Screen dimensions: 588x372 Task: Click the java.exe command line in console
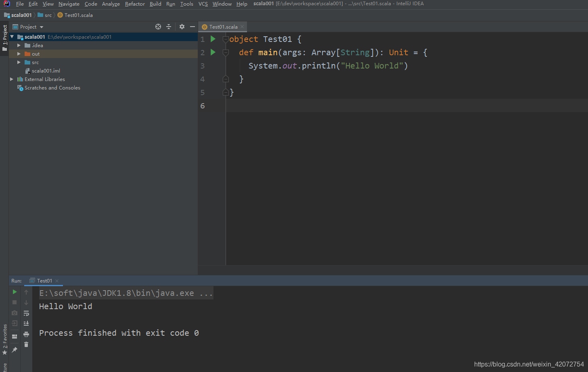(126, 293)
